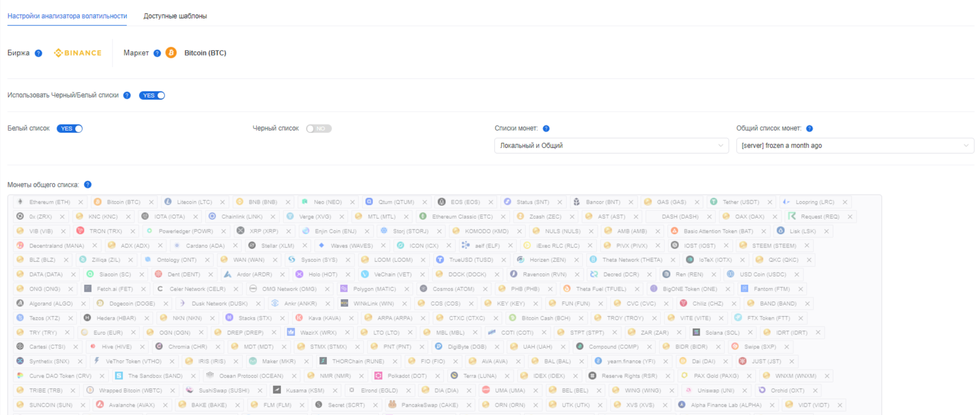The image size is (980, 415).
Task: Open the [server] frozen a month ago dropdown
Action: [x=855, y=145]
